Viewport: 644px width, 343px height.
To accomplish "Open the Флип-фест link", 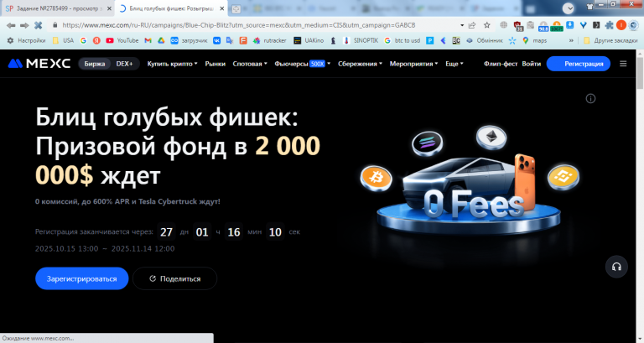I will pos(501,64).
